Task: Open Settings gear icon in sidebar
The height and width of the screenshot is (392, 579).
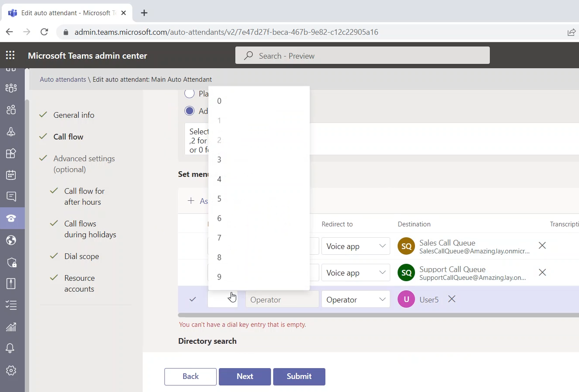Action: (11, 370)
